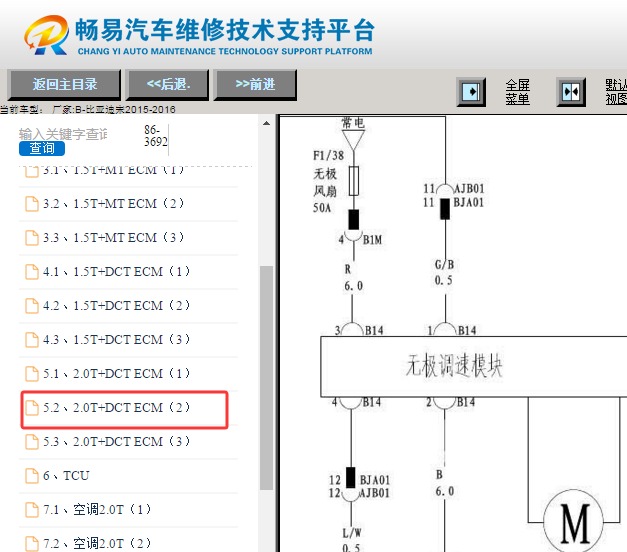This screenshot has width=627, height=552.
Task: Click the 默认视图 link at toolbar right
Action: tap(616, 92)
